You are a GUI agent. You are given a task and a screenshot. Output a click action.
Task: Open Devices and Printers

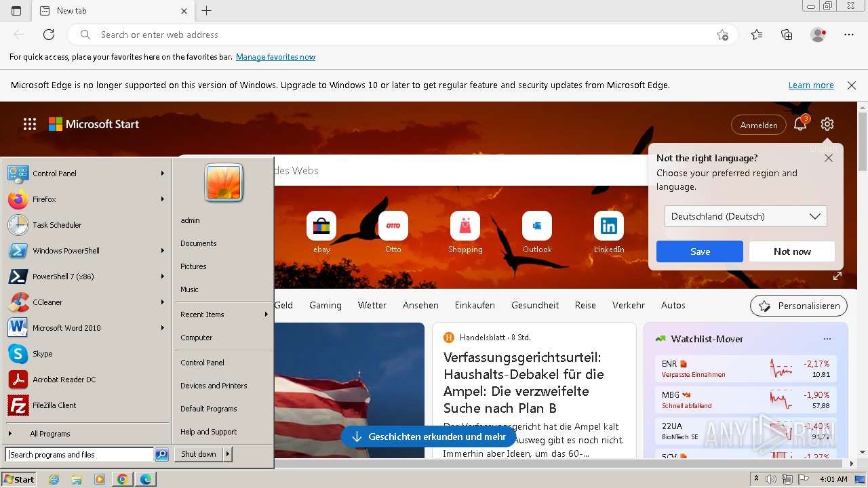223,386
